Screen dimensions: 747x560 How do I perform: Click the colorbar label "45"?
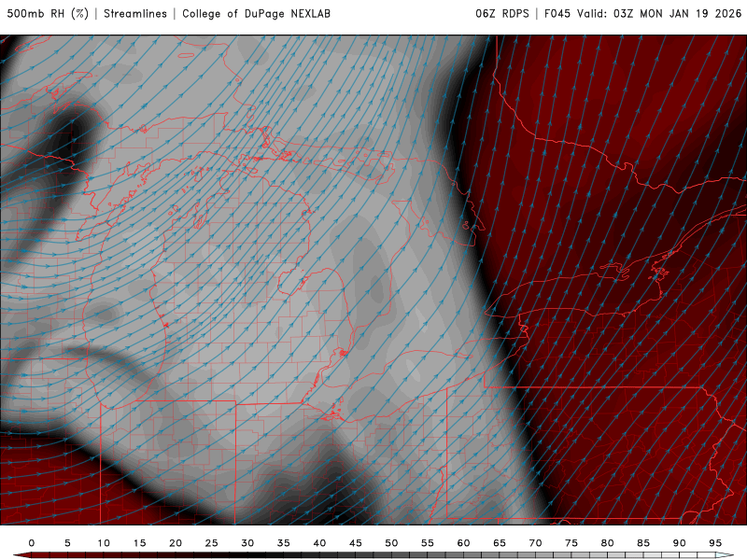pos(356,543)
